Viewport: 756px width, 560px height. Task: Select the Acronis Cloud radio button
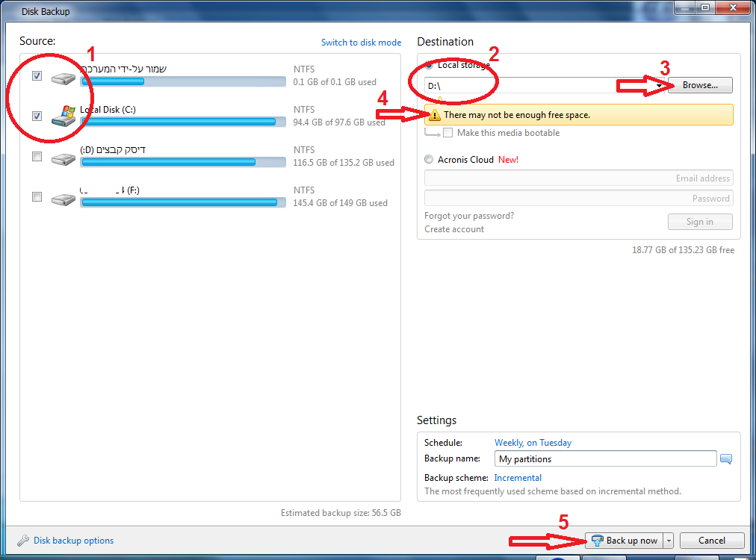[429, 159]
